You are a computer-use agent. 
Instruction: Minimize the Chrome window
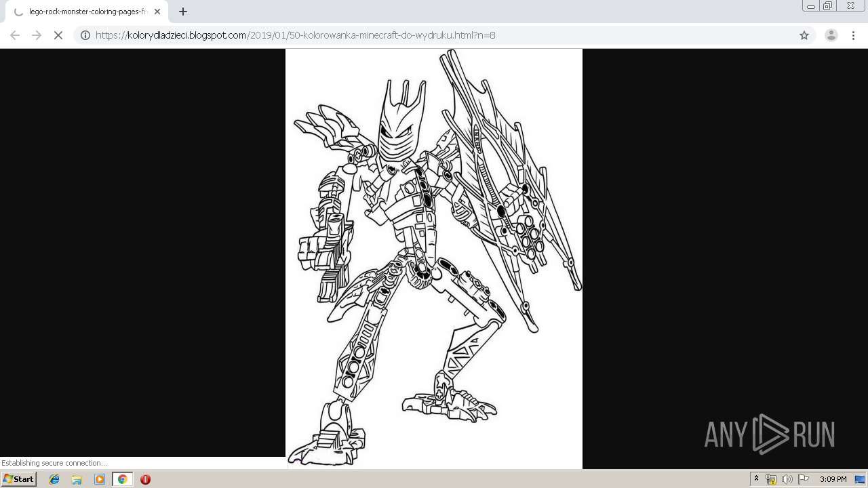point(810,6)
